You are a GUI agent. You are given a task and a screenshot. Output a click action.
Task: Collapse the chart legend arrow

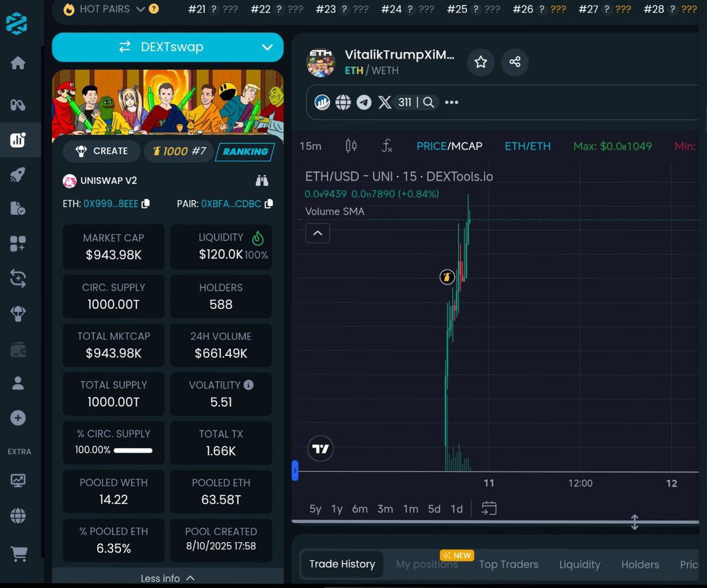pyautogui.click(x=318, y=233)
